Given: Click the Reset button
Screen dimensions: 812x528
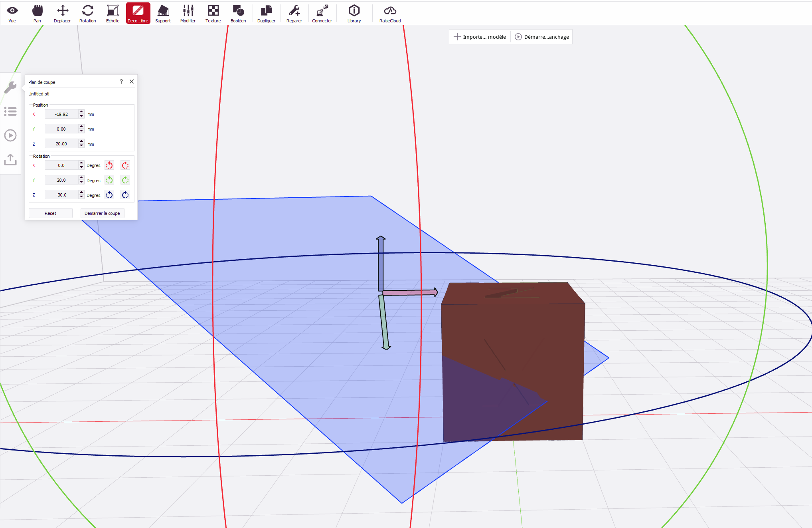Looking at the screenshot, I should point(50,213).
